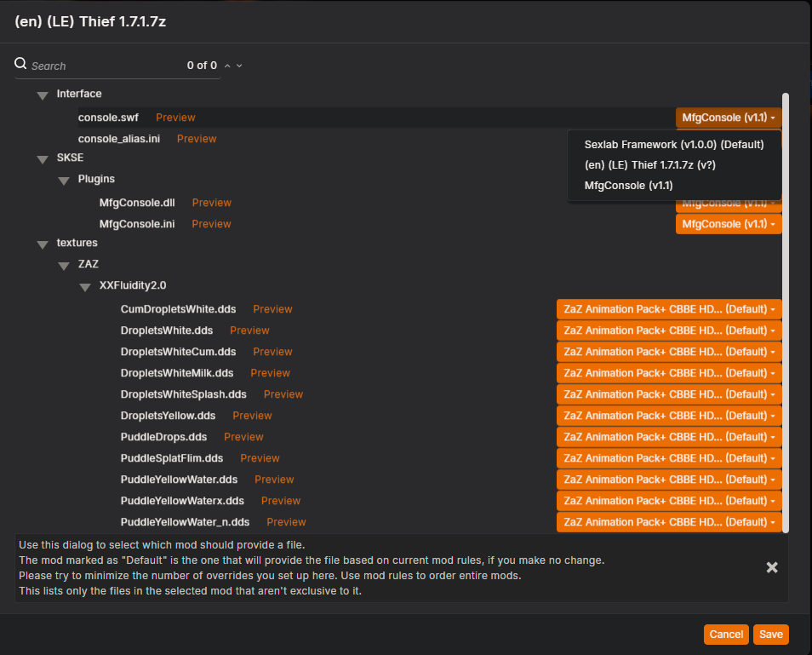Preview the PuddleYellowWater_n.dds texture

286,522
